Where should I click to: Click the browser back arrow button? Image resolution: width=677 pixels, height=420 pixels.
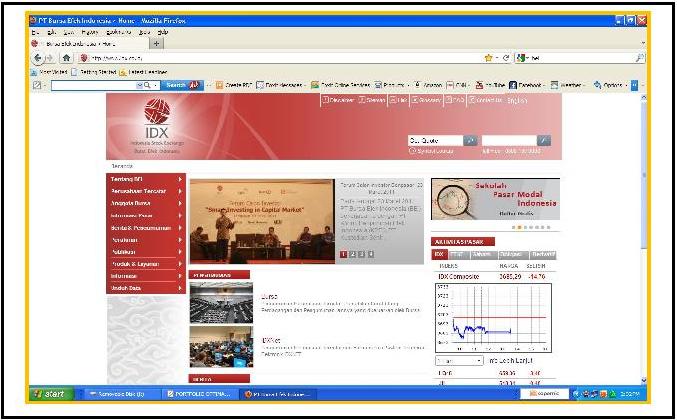38,57
